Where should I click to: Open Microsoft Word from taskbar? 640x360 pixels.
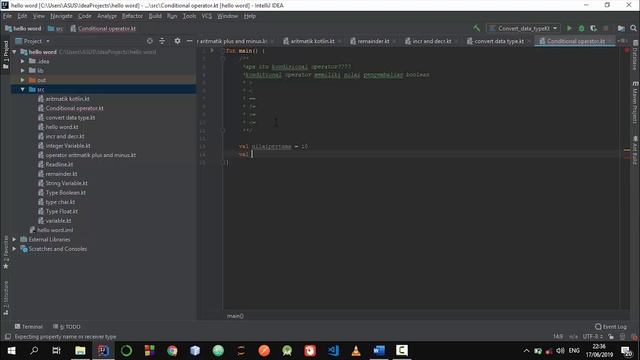click(379, 350)
